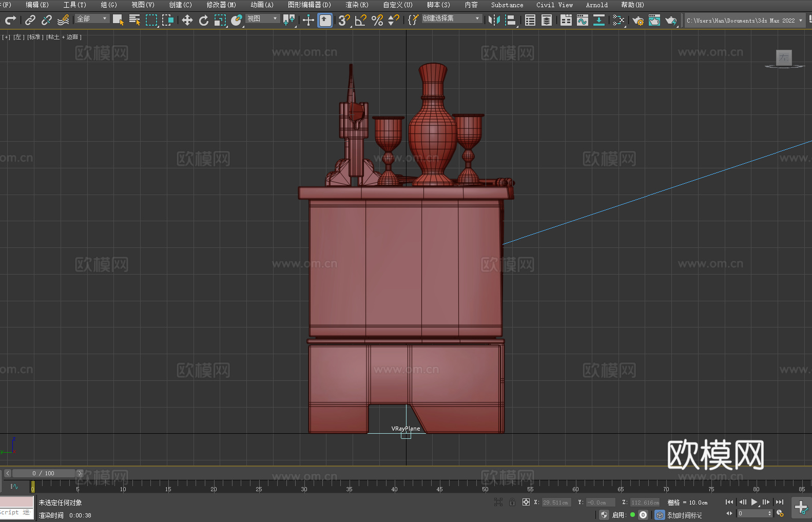
Task: Toggle the Ribbon display icon
Action: click(566, 20)
